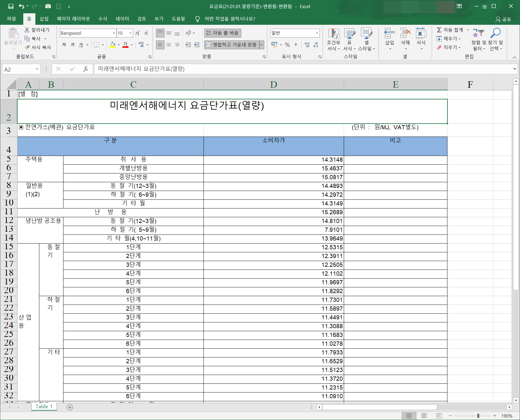Align text to top of cell
The width and height of the screenshot is (520, 420).
pos(160,33)
